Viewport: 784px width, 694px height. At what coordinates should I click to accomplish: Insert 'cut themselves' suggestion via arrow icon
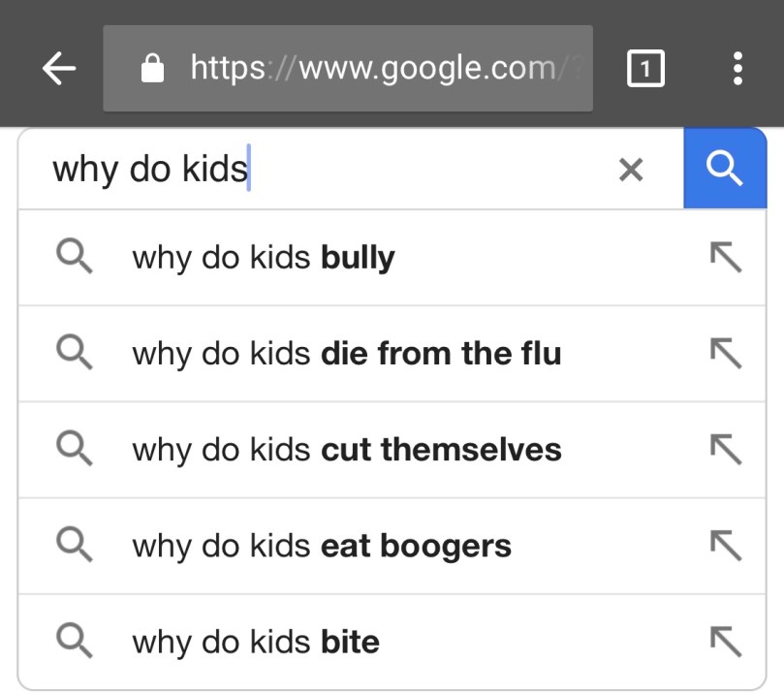[725, 450]
